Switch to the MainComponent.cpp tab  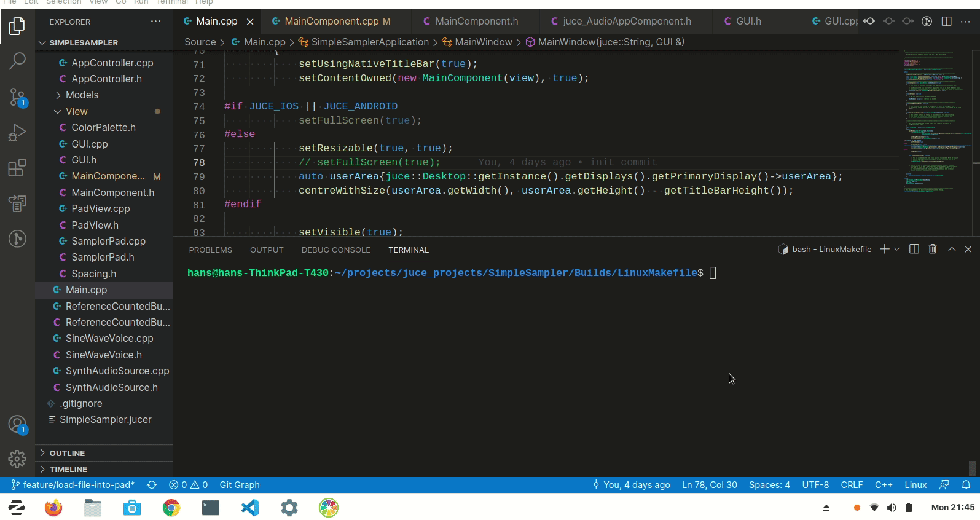(x=332, y=22)
